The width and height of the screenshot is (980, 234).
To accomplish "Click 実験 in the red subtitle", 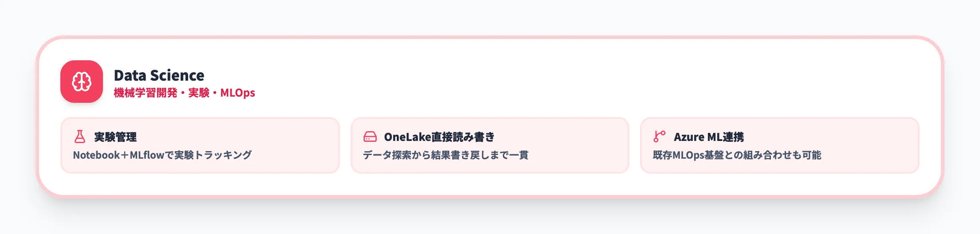I will [198, 93].
